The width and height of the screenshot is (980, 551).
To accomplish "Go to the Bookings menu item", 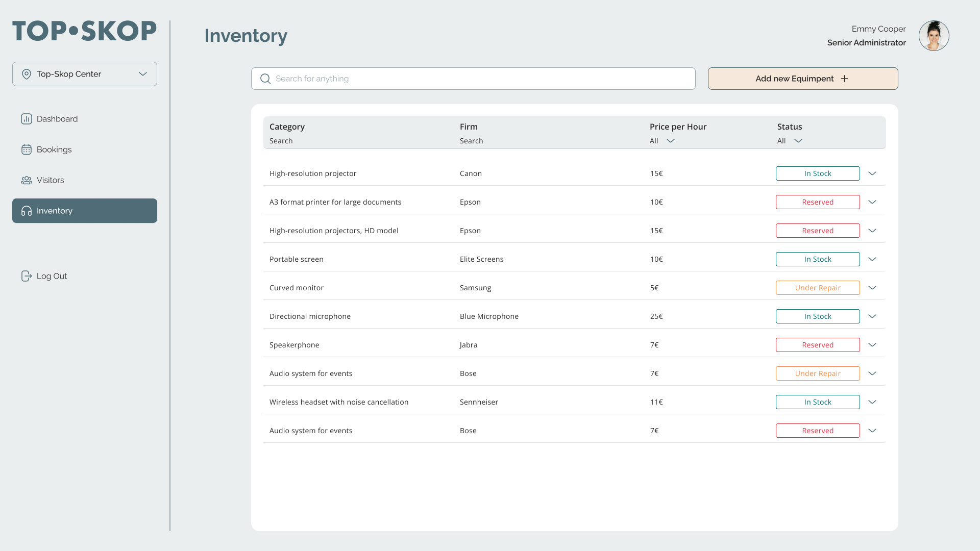I will [54, 149].
